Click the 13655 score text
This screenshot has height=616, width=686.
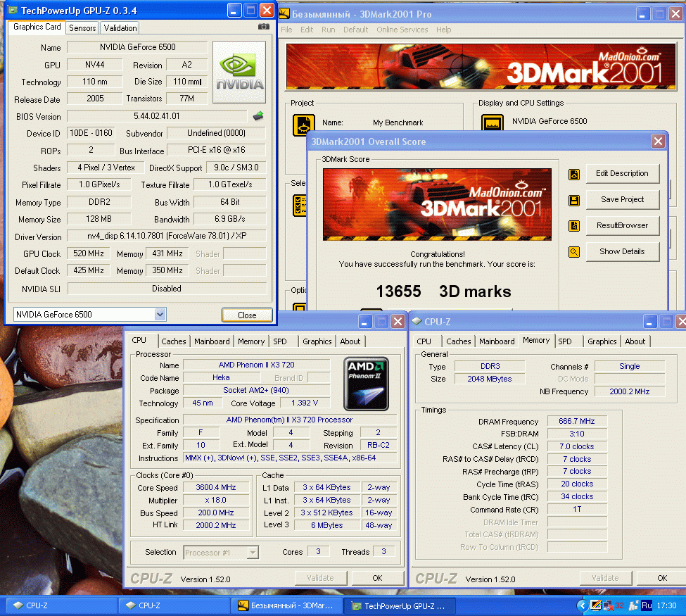click(398, 291)
